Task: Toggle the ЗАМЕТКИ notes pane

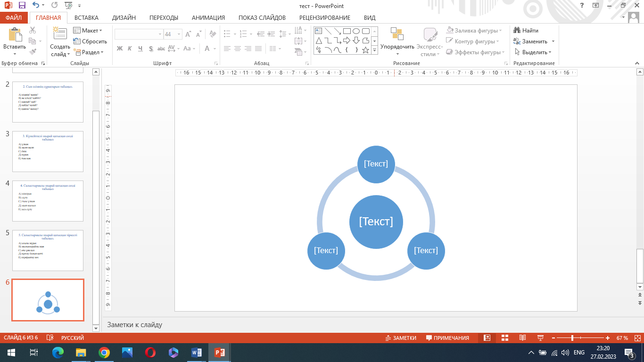Action: (x=401, y=338)
